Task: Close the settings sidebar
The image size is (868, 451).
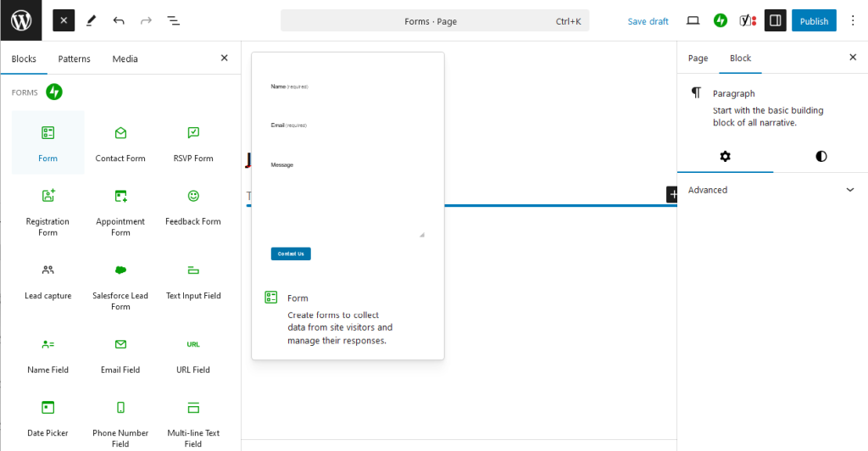Action: [x=853, y=57]
